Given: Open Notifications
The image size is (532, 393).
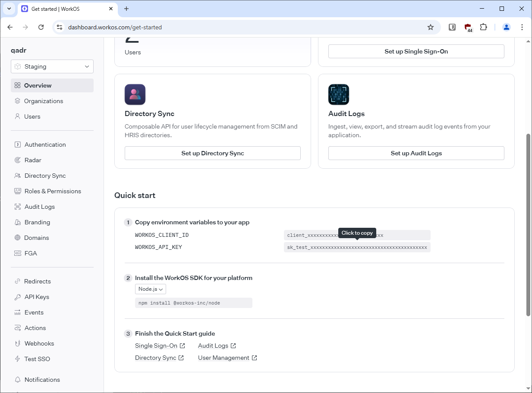Looking at the screenshot, I should 42,379.
